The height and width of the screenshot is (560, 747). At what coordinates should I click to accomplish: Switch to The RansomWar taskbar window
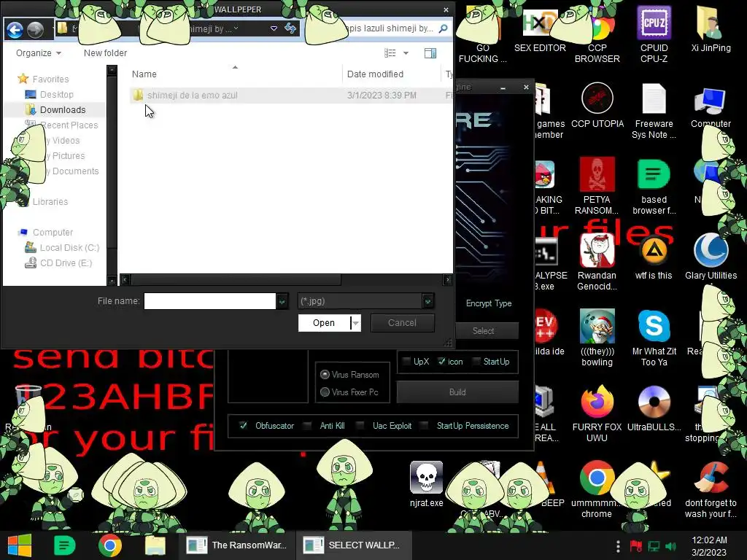237,545
